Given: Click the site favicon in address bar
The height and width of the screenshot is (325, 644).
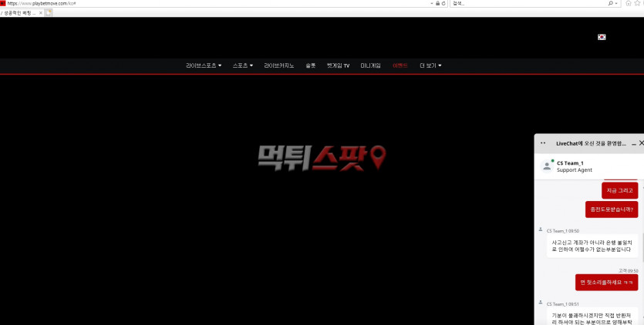Looking at the screenshot, I should (x=3, y=3).
